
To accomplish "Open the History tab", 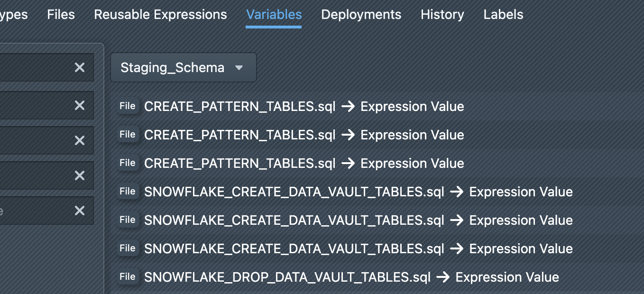I will coord(442,15).
